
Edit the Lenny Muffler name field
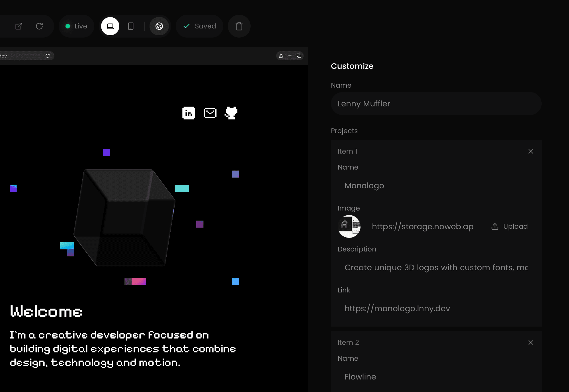point(436,104)
